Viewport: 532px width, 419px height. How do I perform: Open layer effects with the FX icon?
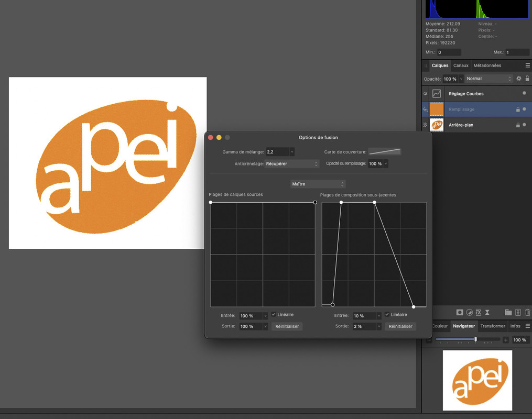coord(479,312)
